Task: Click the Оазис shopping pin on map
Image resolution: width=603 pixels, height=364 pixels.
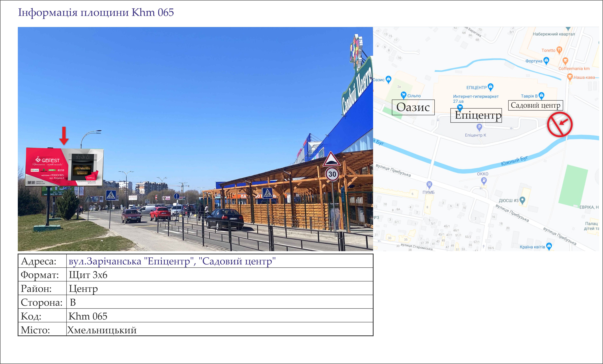Action: (388, 79)
